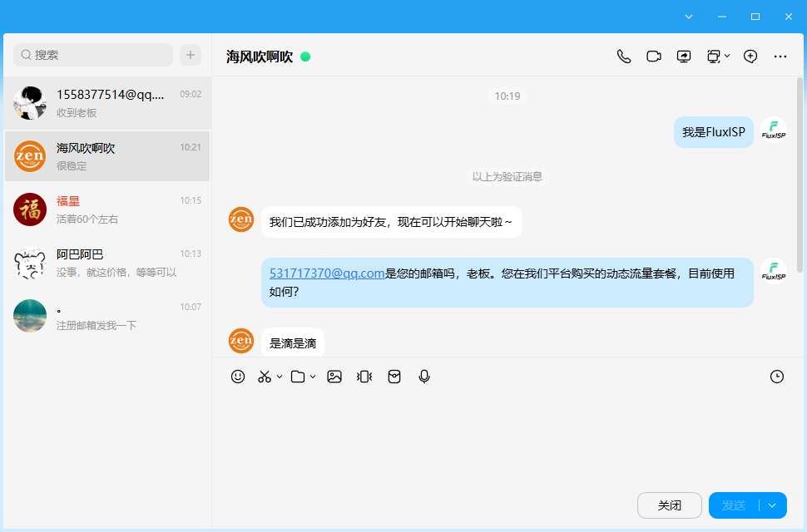Open the more options ellipsis menu
This screenshot has width=807, height=532.
coord(780,57)
